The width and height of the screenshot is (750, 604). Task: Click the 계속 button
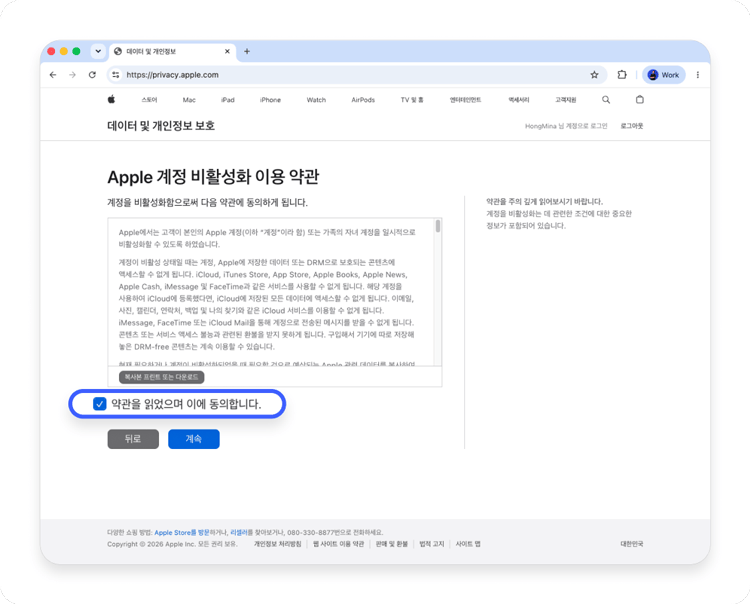pos(194,439)
